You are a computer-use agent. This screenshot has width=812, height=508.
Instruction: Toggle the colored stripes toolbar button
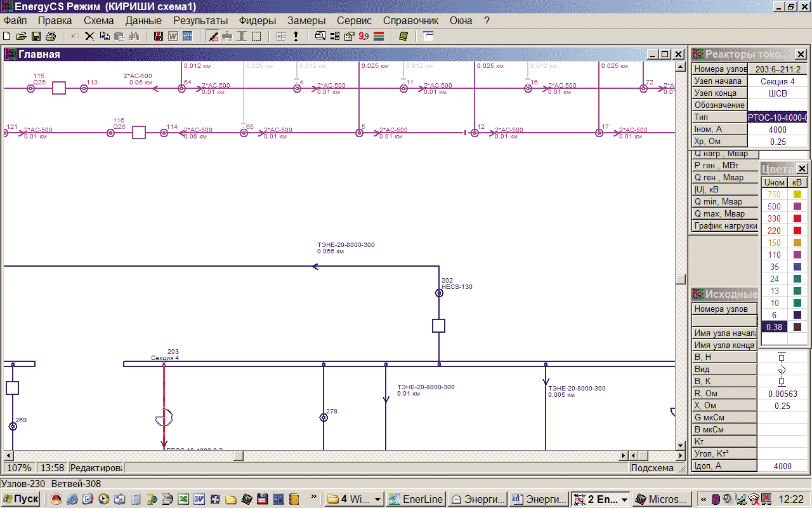[379, 36]
